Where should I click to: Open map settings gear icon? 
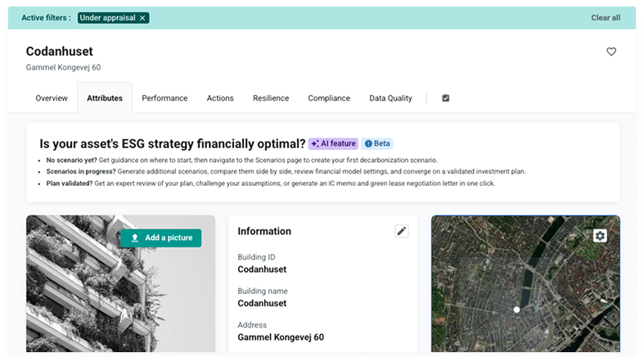coord(600,236)
